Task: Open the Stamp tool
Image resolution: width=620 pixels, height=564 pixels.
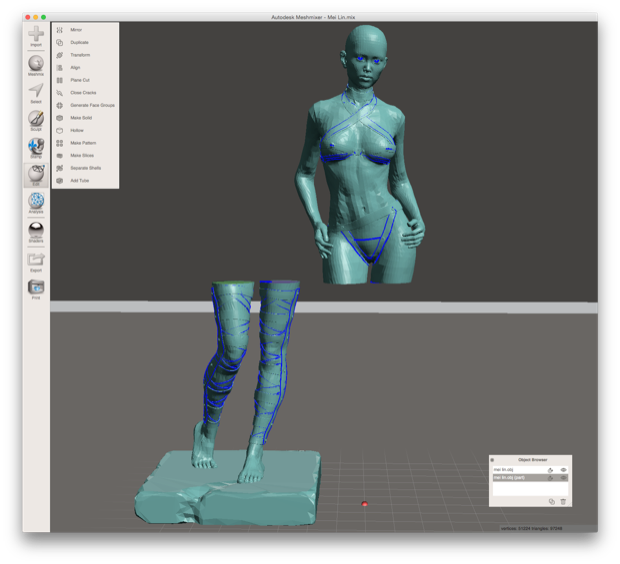Action: click(36, 148)
